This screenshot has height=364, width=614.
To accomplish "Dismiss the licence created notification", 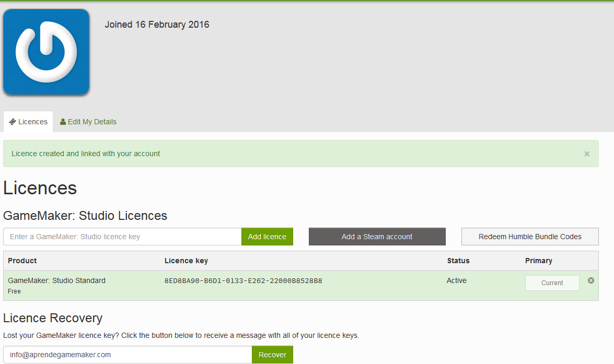I will [x=587, y=154].
